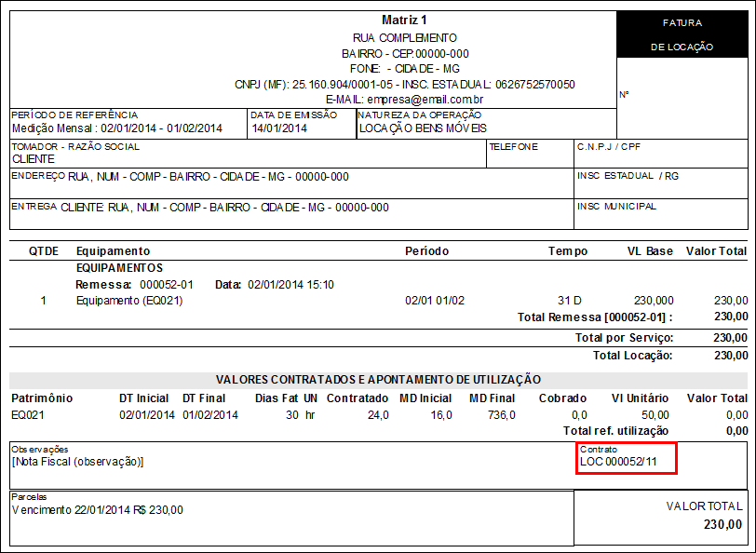The image size is (756, 553).
Task: Click 'Medição Mensal : 02/01/2014 - 01/02/2014'
Action: 117,128
